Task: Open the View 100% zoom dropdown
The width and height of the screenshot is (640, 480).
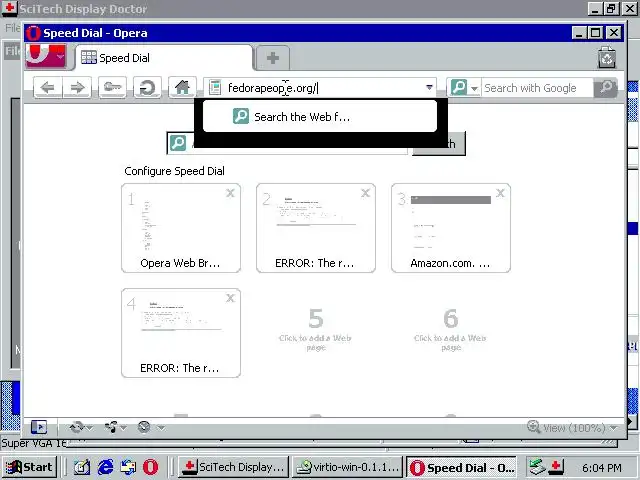Action: point(572,427)
